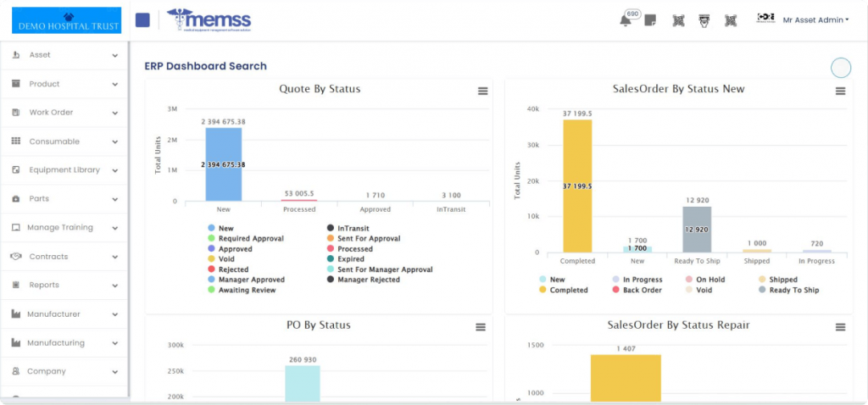Click the Manage Training laptop icon
Viewport: 868px width, 405px height.
pyautogui.click(x=16, y=227)
